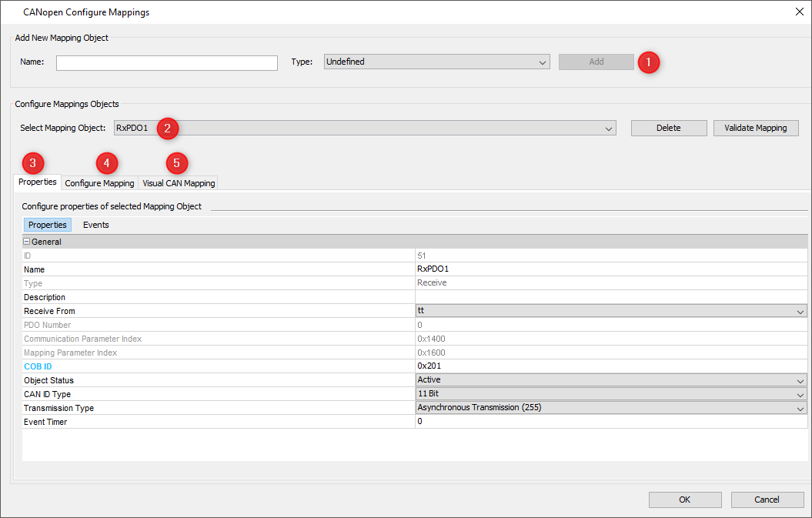
Task: Click the new mapping Name input field
Action: coord(167,63)
